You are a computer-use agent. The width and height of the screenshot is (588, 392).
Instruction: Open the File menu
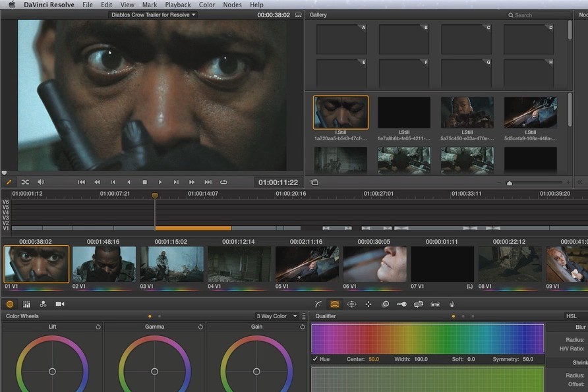[88, 5]
